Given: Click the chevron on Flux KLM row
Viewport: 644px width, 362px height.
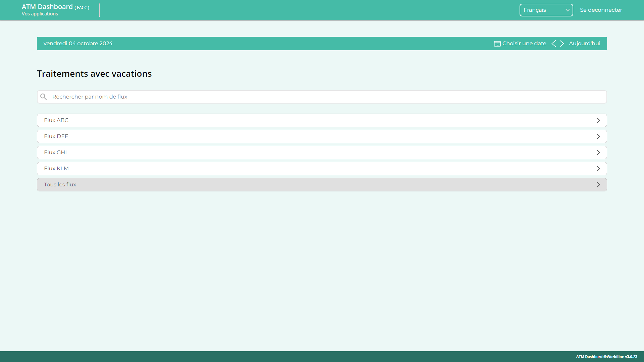Looking at the screenshot, I should 598,169.
